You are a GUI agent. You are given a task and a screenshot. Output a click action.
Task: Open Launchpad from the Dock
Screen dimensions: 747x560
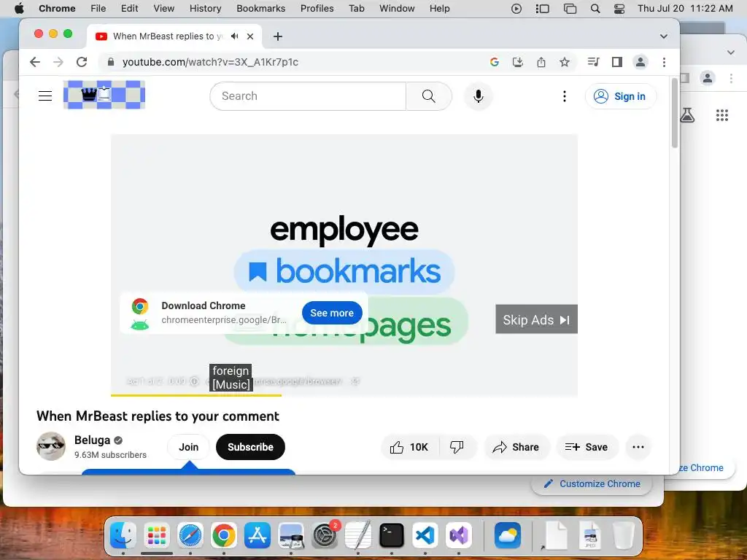click(157, 535)
